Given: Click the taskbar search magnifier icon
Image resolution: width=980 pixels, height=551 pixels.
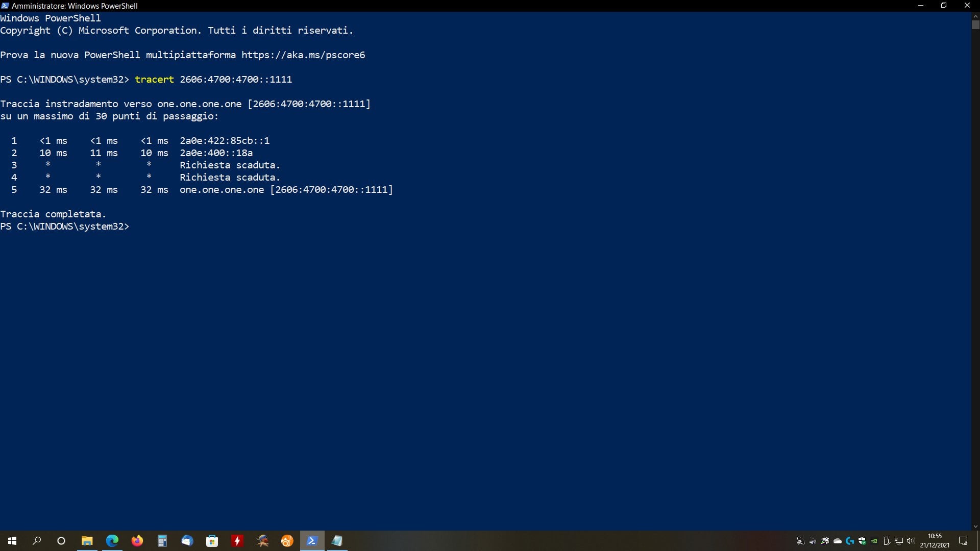Looking at the screenshot, I should [37, 541].
